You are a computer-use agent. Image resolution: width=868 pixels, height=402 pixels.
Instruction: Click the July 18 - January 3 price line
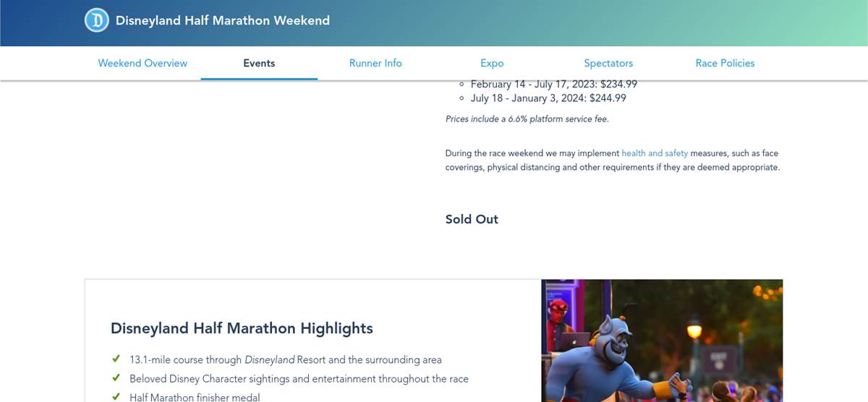(548, 98)
